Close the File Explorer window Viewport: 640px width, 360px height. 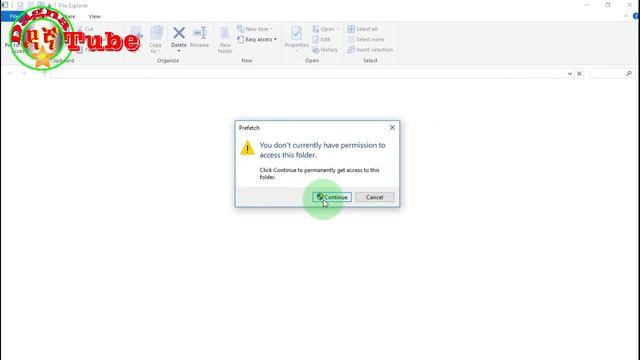click(629, 5)
